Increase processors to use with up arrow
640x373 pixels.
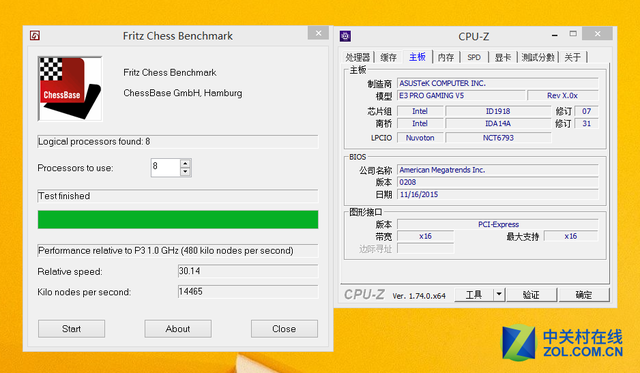pos(185,163)
